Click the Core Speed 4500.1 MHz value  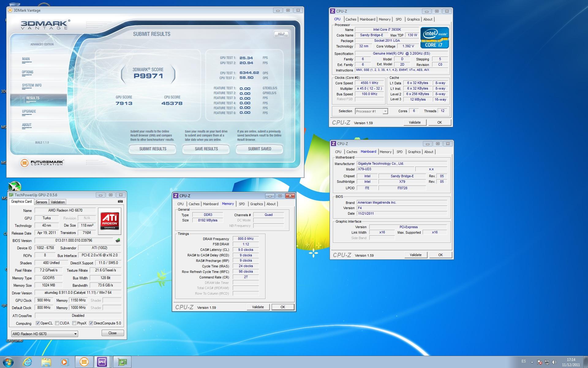tap(369, 83)
